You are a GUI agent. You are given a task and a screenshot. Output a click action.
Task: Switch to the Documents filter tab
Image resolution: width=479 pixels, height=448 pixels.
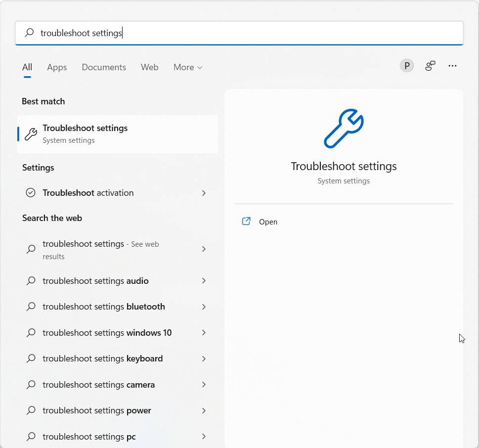103,67
